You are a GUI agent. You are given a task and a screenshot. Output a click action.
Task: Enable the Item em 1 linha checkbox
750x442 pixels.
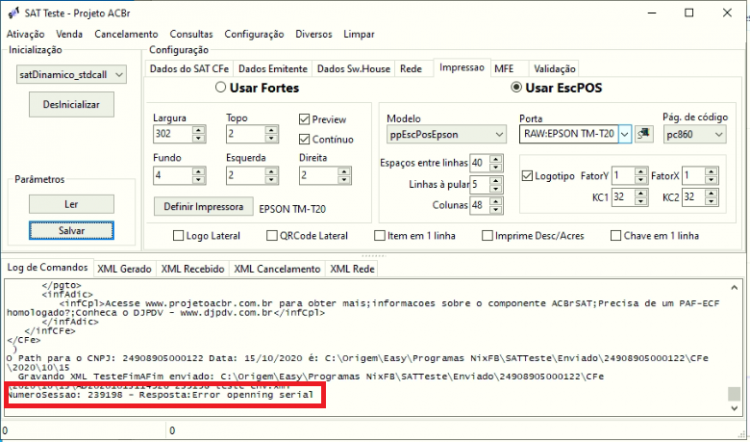[x=379, y=236]
